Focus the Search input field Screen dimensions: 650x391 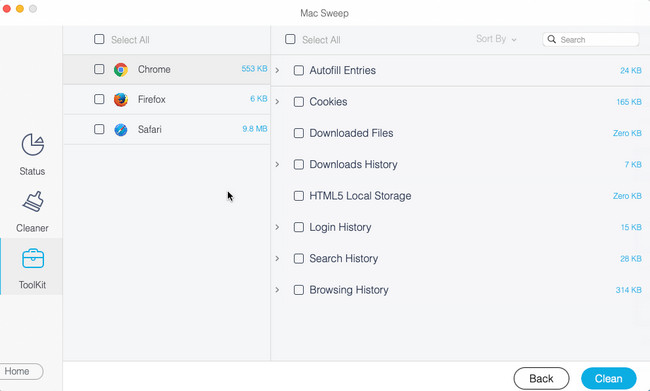click(x=591, y=39)
